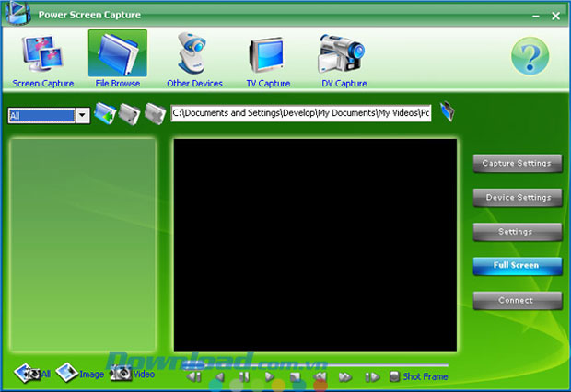This screenshot has height=392, width=571.
Task: Step forward one frame
Action: 372,377
